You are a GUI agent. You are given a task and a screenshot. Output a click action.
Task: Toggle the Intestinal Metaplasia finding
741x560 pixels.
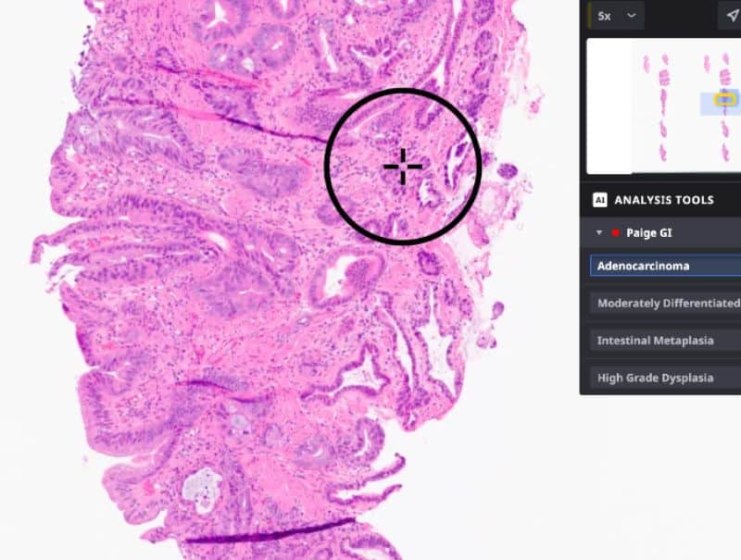coord(665,341)
